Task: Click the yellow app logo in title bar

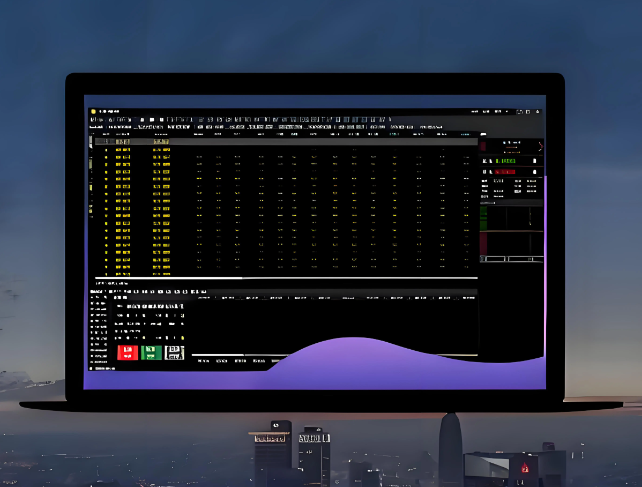Action: (x=93, y=110)
